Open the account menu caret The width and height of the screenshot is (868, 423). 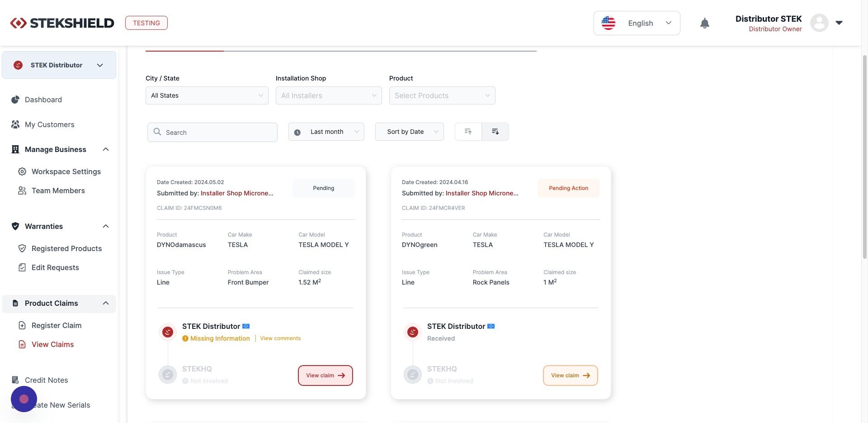pos(839,23)
